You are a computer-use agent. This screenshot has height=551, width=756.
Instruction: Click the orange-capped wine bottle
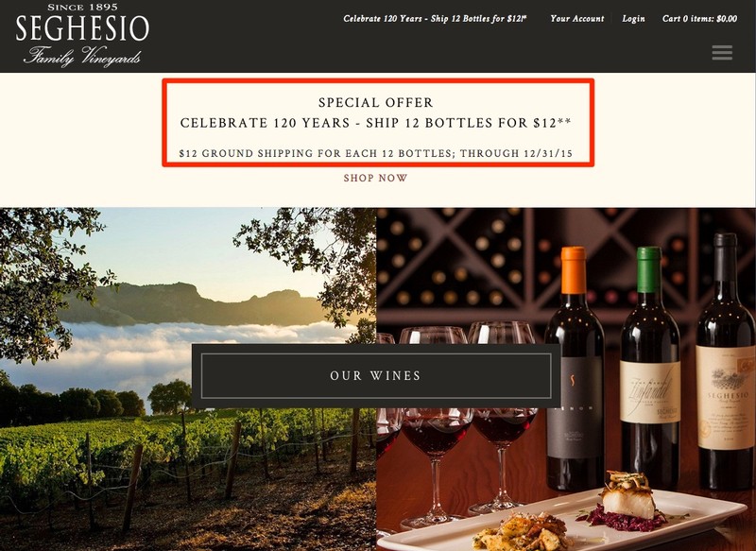click(575, 369)
